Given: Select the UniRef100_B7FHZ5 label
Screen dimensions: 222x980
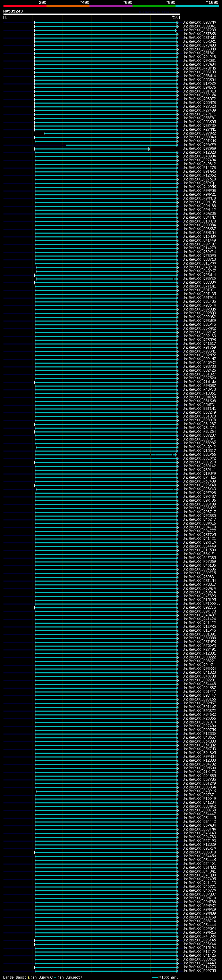Looking at the screenshot, I should [199, 477].
